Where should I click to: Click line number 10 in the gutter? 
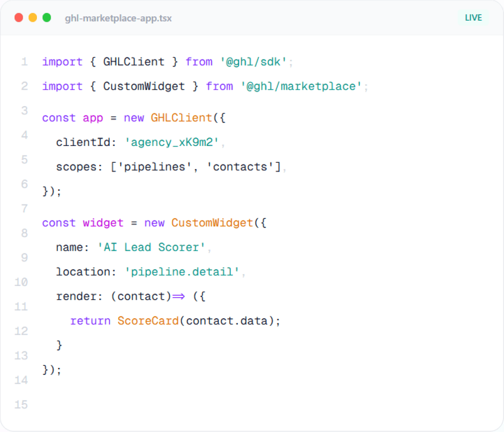point(21,282)
